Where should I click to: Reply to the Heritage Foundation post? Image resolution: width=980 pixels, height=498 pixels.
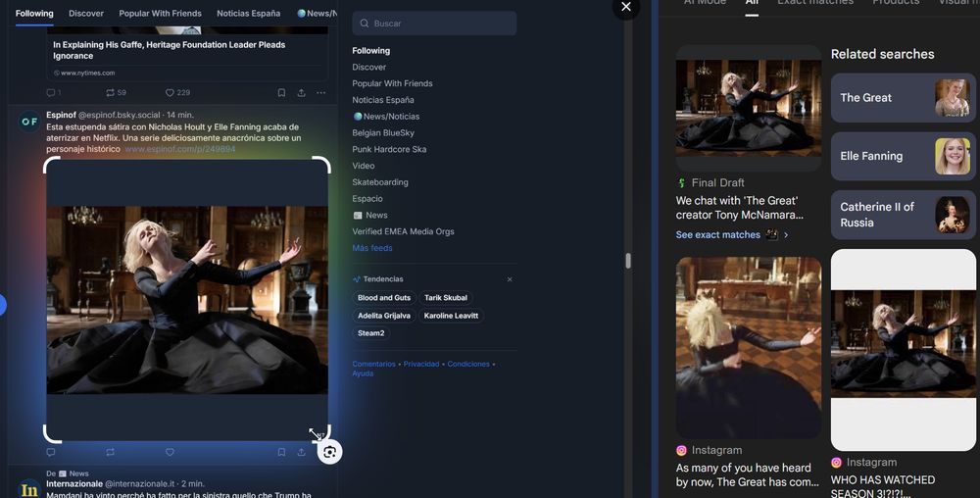51,92
